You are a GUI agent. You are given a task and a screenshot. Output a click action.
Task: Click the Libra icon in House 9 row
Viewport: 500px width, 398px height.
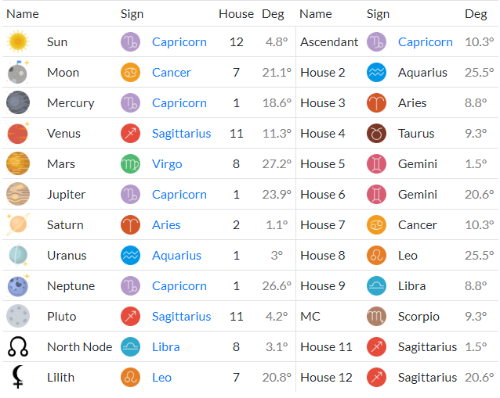coord(376,286)
